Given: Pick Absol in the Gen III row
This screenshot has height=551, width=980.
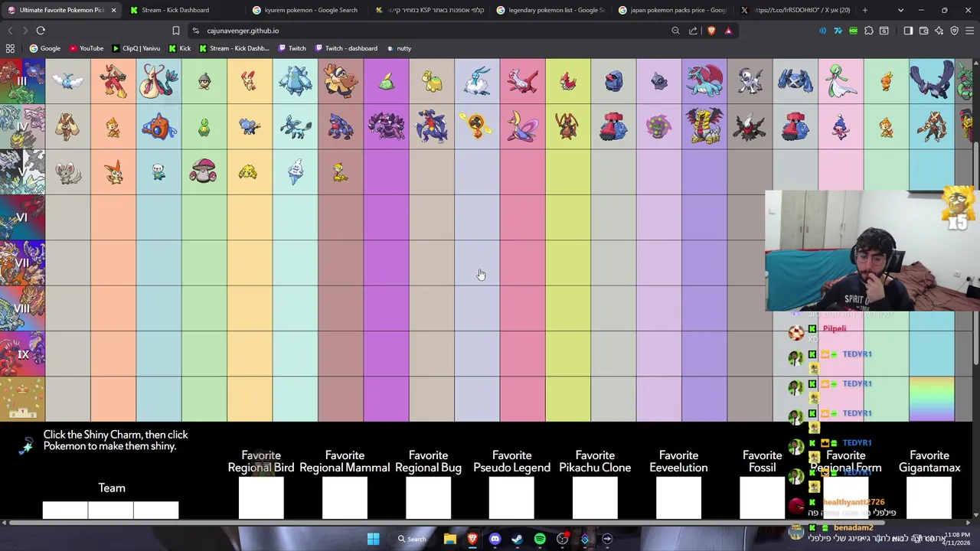Looking at the screenshot, I should coord(750,81).
